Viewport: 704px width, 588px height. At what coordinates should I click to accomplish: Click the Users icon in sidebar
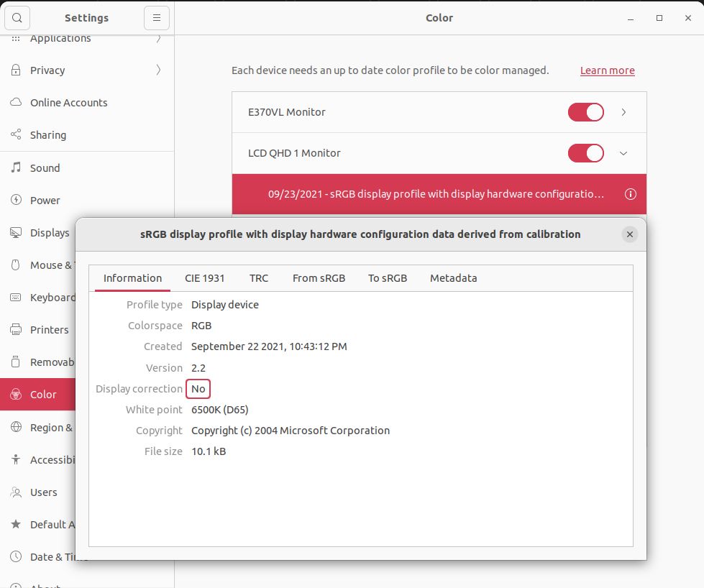point(16,492)
